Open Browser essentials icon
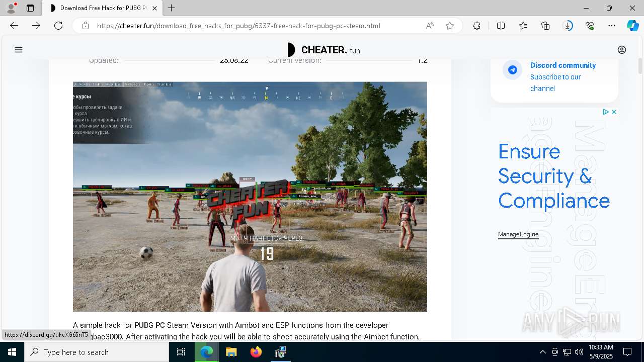Screen dimensions: 644x362 click(590, 26)
